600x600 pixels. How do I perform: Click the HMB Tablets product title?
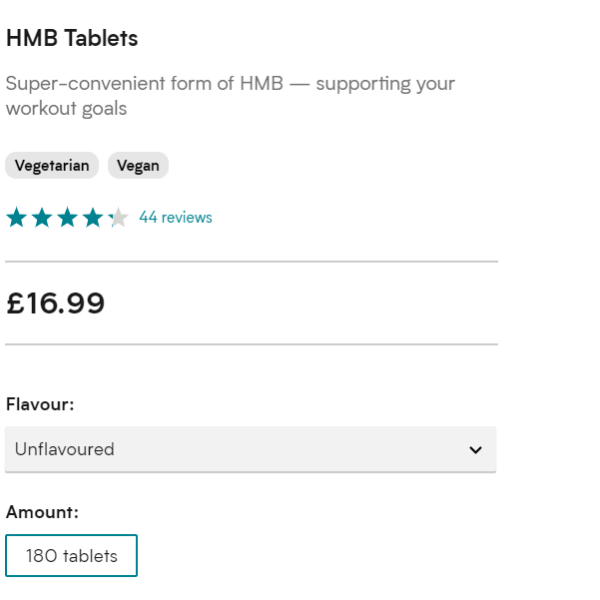(72, 39)
